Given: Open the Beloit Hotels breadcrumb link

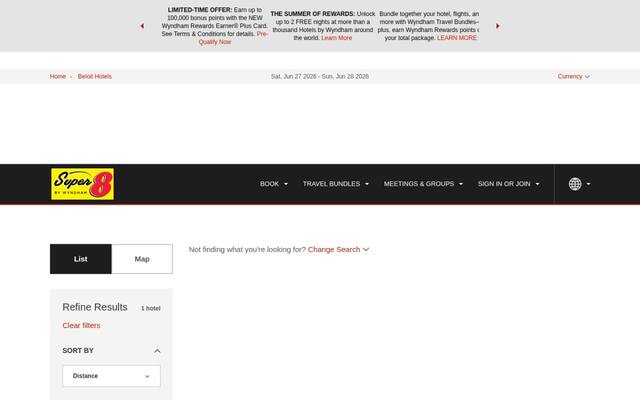Looking at the screenshot, I should tap(95, 76).
